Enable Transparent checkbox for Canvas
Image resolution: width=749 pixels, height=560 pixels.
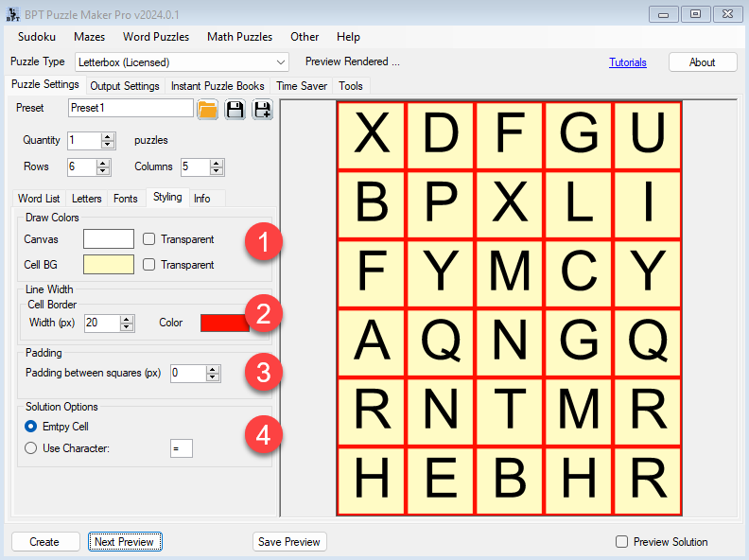[149, 239]
